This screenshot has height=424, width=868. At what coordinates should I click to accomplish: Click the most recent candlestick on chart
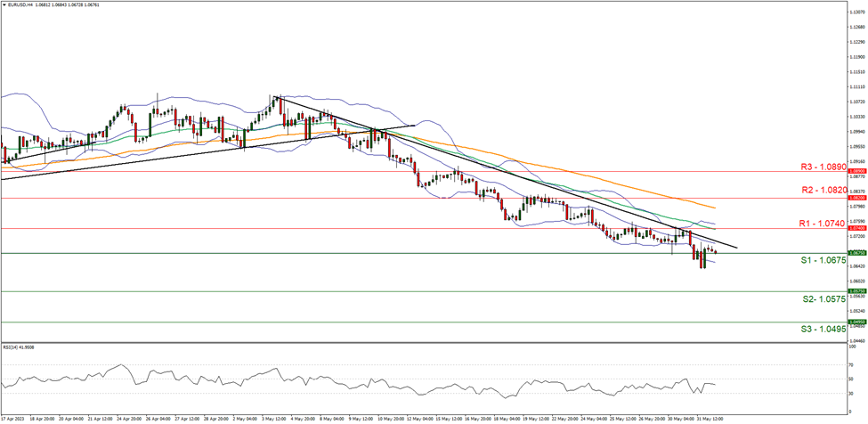click(716, 252)
